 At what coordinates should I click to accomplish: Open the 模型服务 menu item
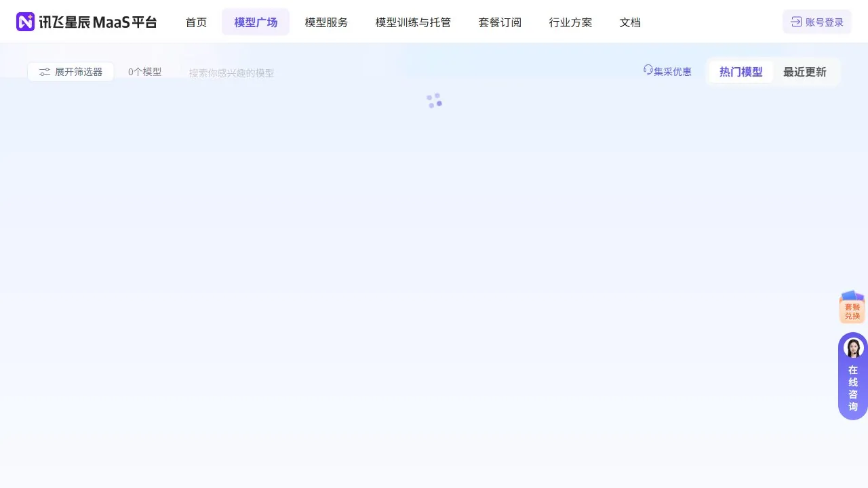tap(326, 22)
